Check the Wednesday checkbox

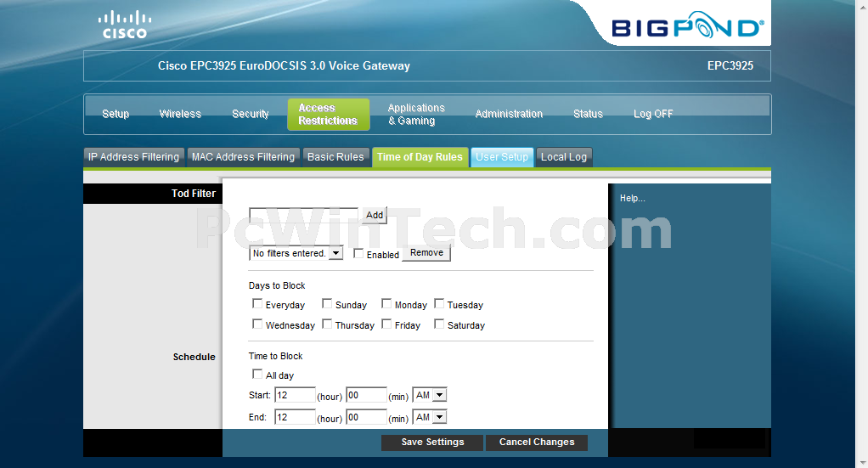coord(256,324)
